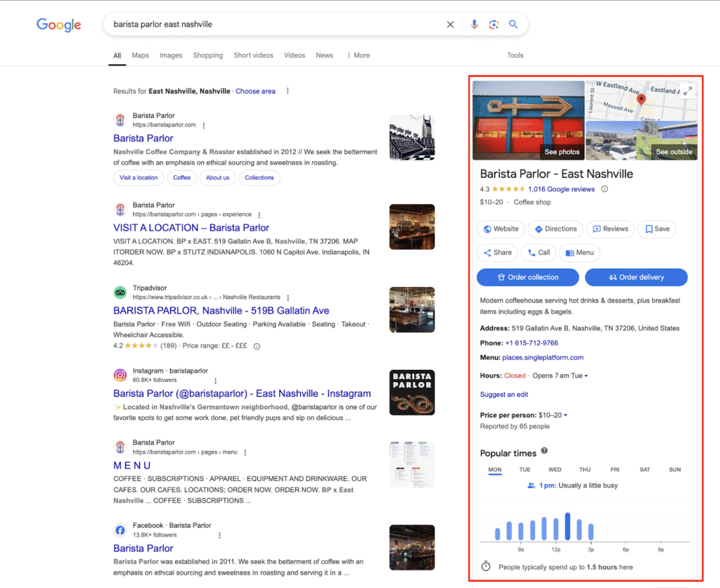
Task: Click the magnifying glass search icon
Action: point(513,25)
